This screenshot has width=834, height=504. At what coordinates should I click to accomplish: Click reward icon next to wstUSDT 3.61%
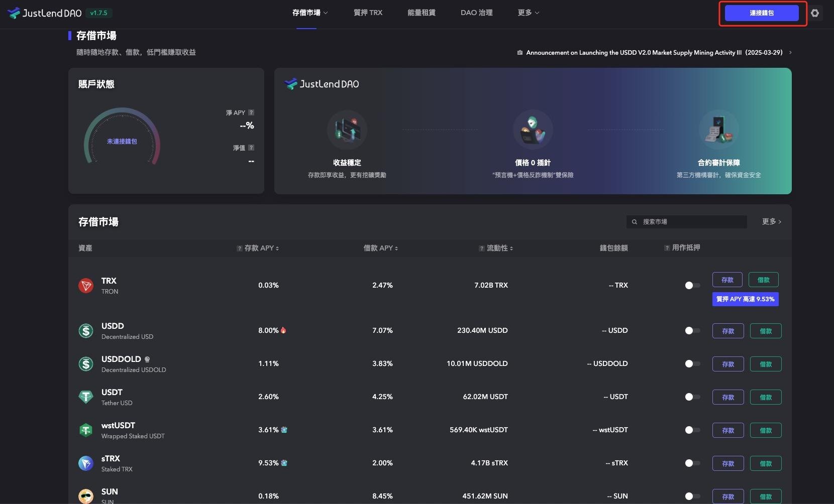284,430
